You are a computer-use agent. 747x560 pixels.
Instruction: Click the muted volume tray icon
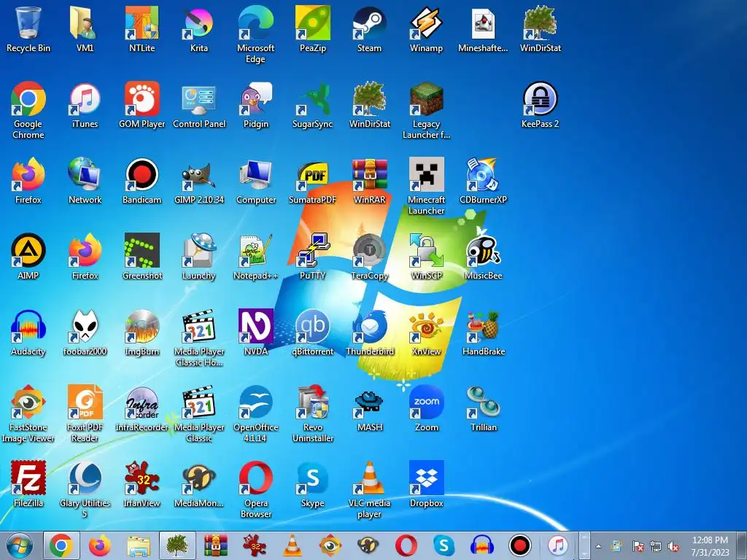coord(673,547)
